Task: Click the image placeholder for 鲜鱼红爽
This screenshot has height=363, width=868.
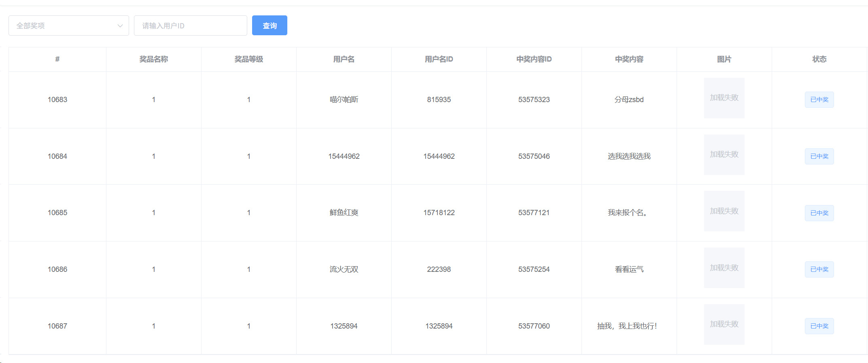Action: (724, 211)
